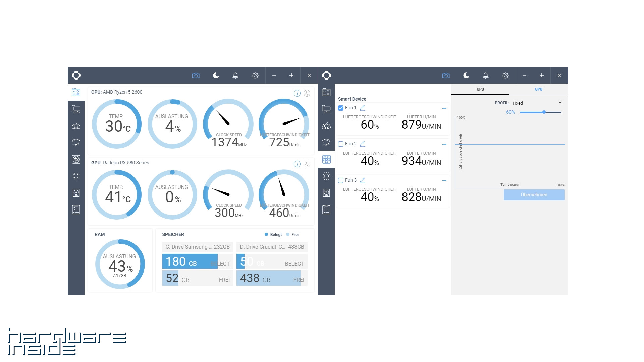The width and height of the screenshot is (644, 362).
Task: Open the games controller icon in left sidebar
Action: 76,126
